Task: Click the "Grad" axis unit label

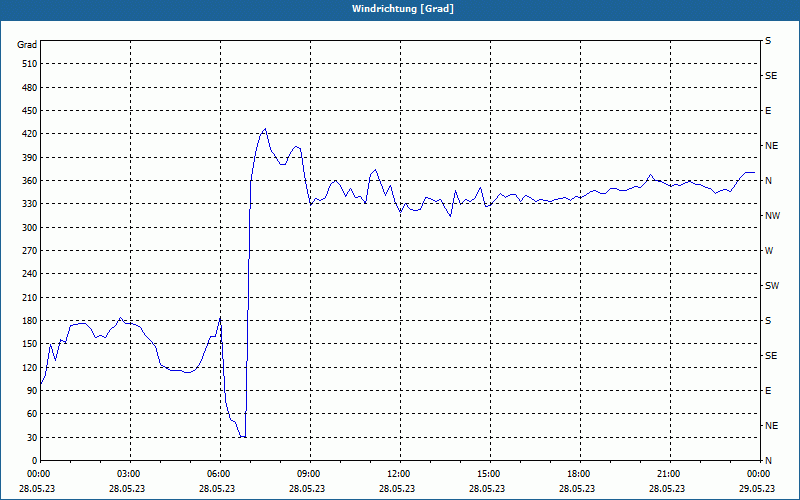Action: click(27, 45)
